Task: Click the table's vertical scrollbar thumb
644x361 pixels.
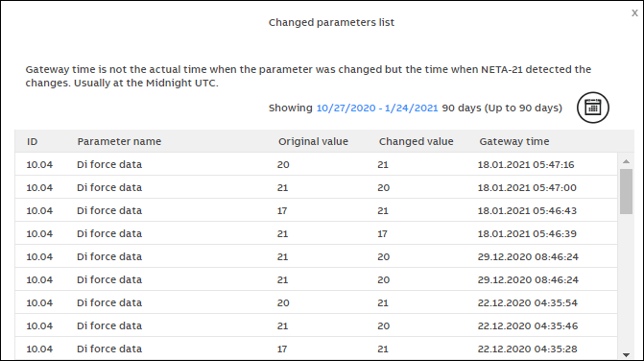Action: [626, 191]
